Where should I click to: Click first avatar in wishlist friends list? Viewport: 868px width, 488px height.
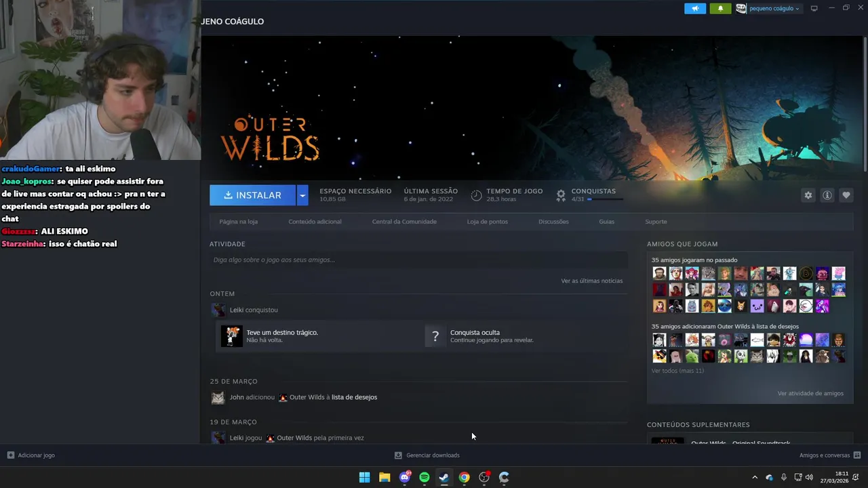659,340
